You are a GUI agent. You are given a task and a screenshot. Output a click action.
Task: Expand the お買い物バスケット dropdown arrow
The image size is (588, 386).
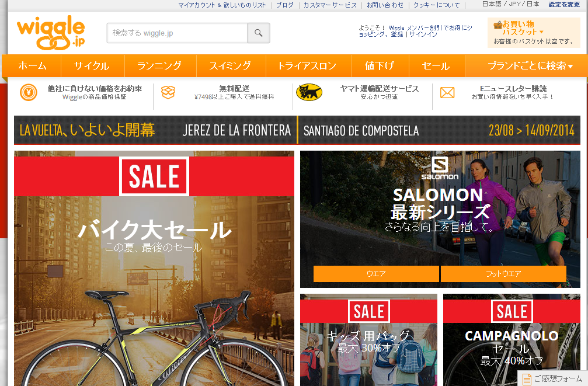click(541, 32)
